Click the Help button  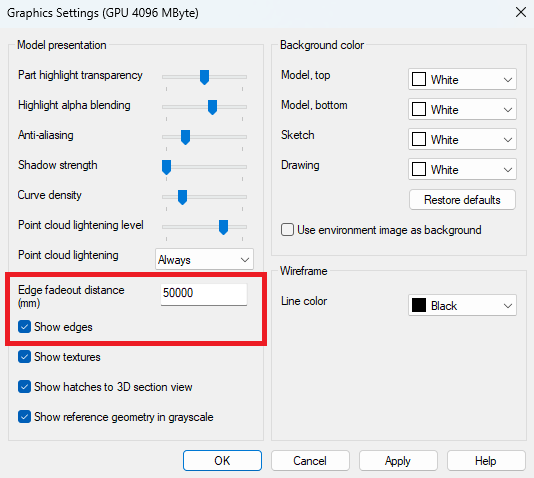(x=486, y=461)
